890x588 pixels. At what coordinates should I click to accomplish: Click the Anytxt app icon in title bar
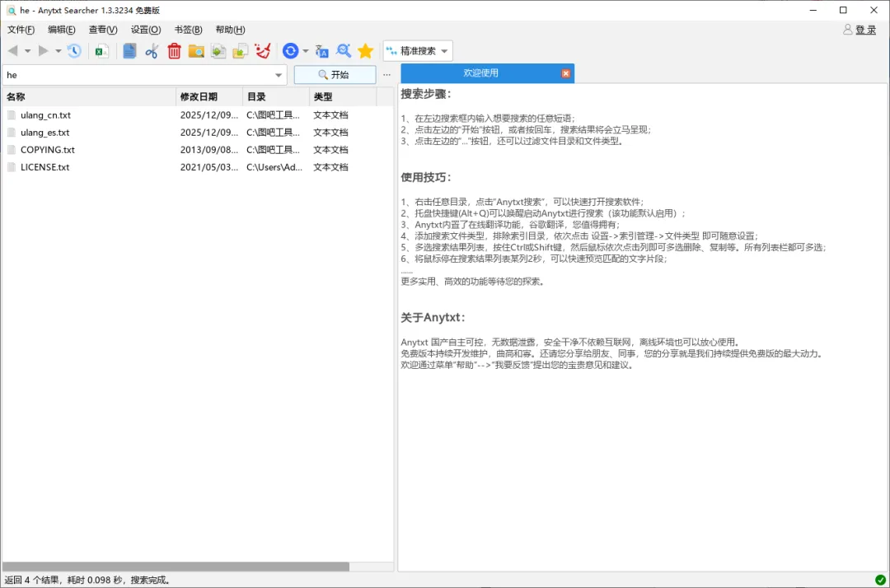click(x=12, y=10)
